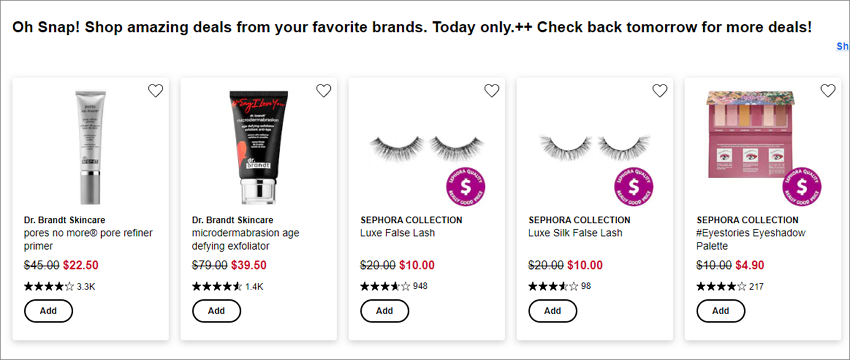Add Luxe Silk False Lash to basket
The height and width of the screenshot is (360, 850).
[x=552, y=311]
